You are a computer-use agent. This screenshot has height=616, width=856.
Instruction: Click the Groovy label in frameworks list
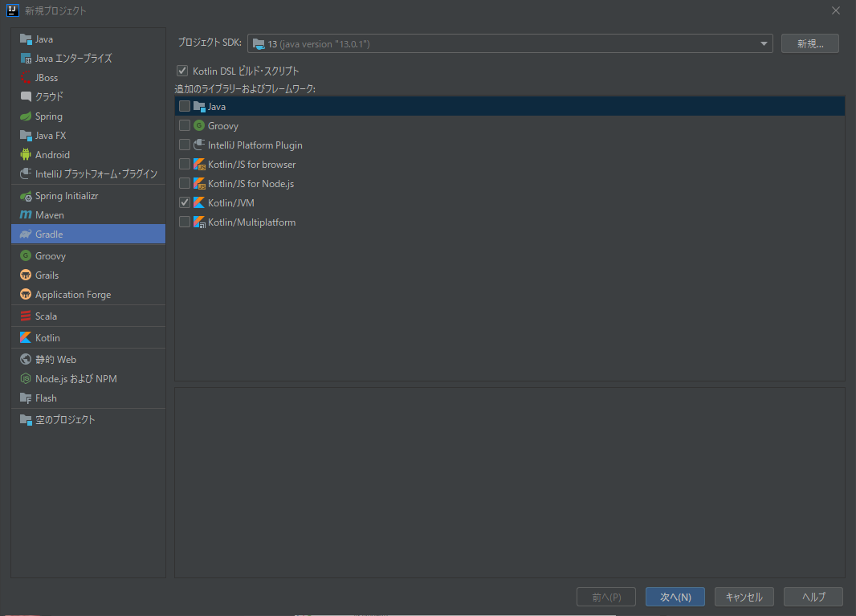coord(222,126)
